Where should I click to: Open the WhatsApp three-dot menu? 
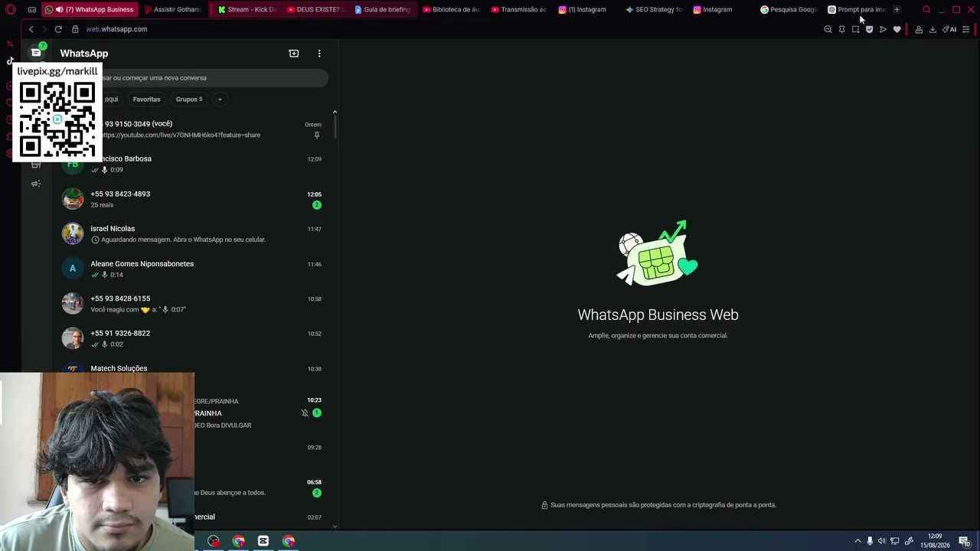pyautogui.click(x=319, y=54)
